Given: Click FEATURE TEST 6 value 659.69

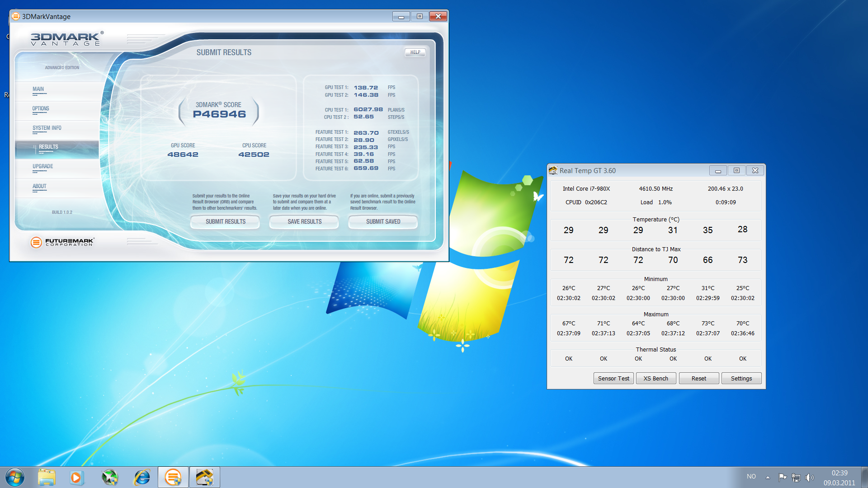Looking at the screenshot, I should click(366, 168).
